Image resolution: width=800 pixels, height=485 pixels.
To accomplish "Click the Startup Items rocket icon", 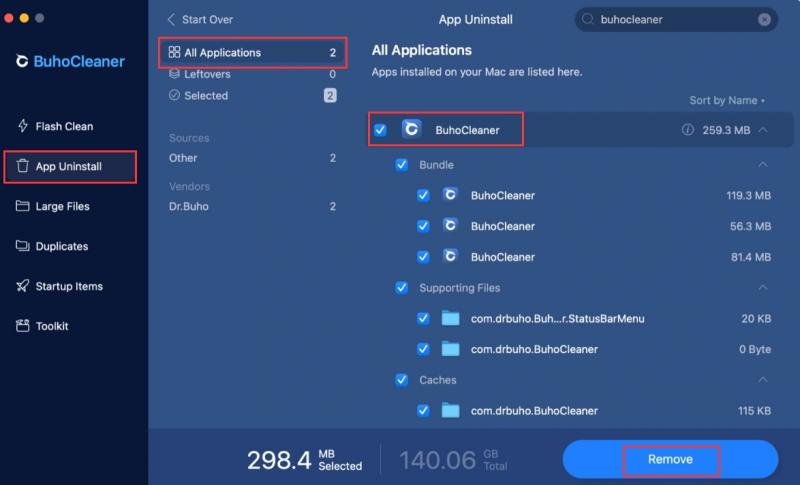I will pyautogui.click(x=22, y=286).
